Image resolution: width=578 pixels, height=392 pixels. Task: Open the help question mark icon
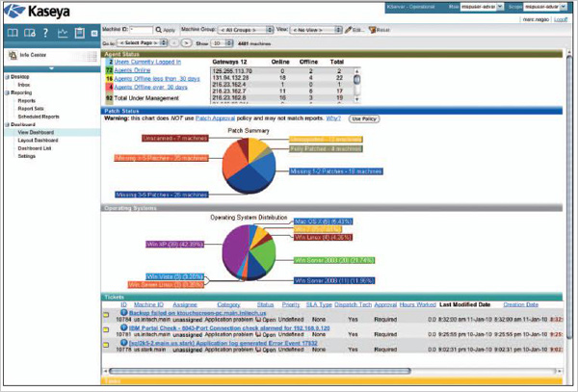pos(45,33)
